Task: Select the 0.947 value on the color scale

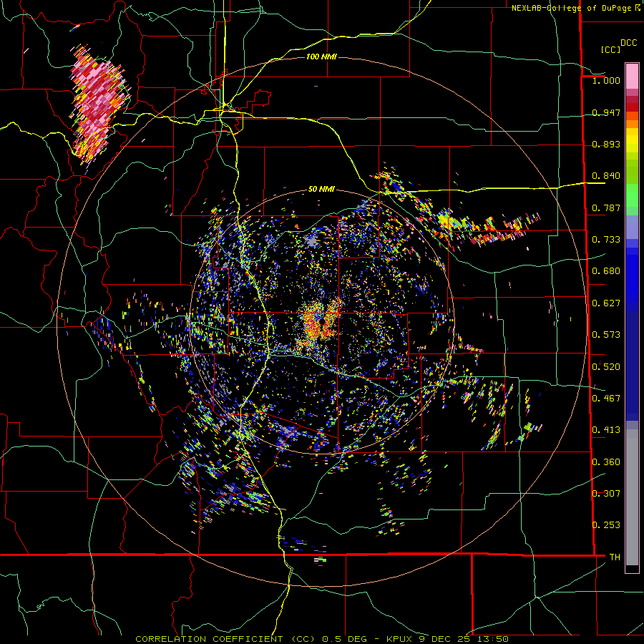Action: pos(606,112)
